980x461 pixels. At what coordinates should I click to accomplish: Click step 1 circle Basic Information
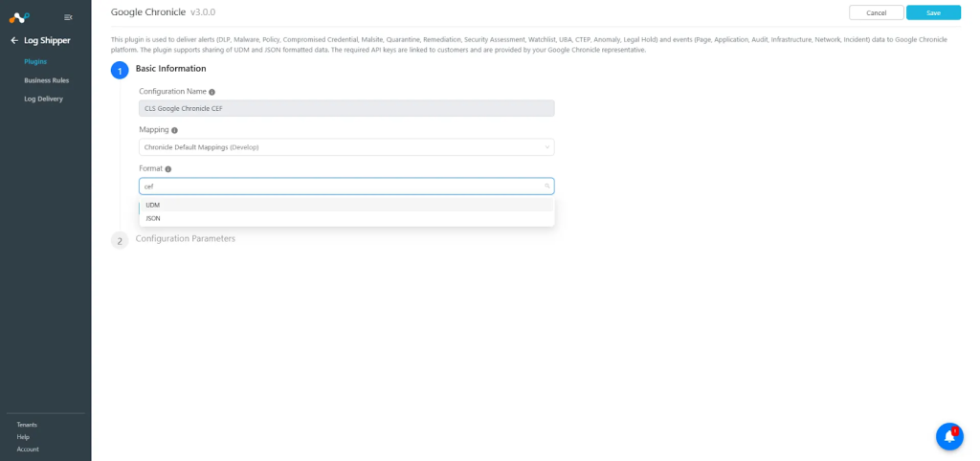tap(120, 71)
